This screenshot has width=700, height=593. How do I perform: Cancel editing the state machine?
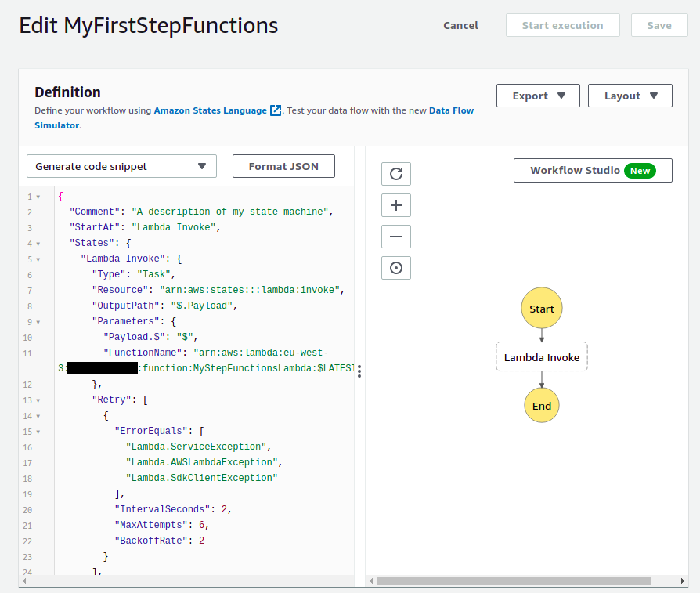coord(460,25)
